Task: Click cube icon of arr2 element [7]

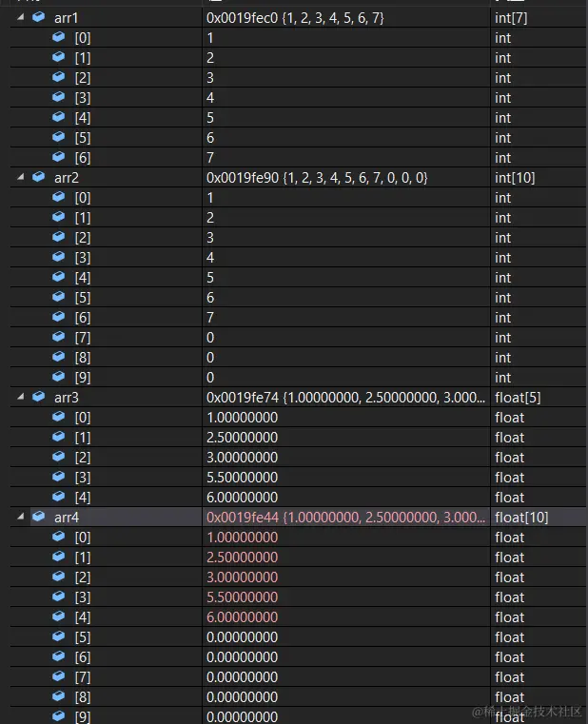Action: click(59, 337)
